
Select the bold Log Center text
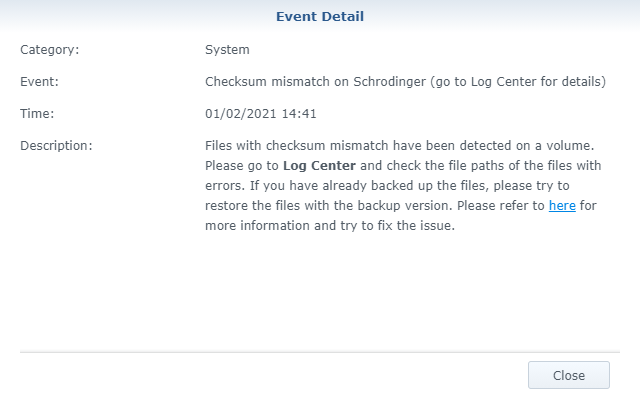coord(319,165)
